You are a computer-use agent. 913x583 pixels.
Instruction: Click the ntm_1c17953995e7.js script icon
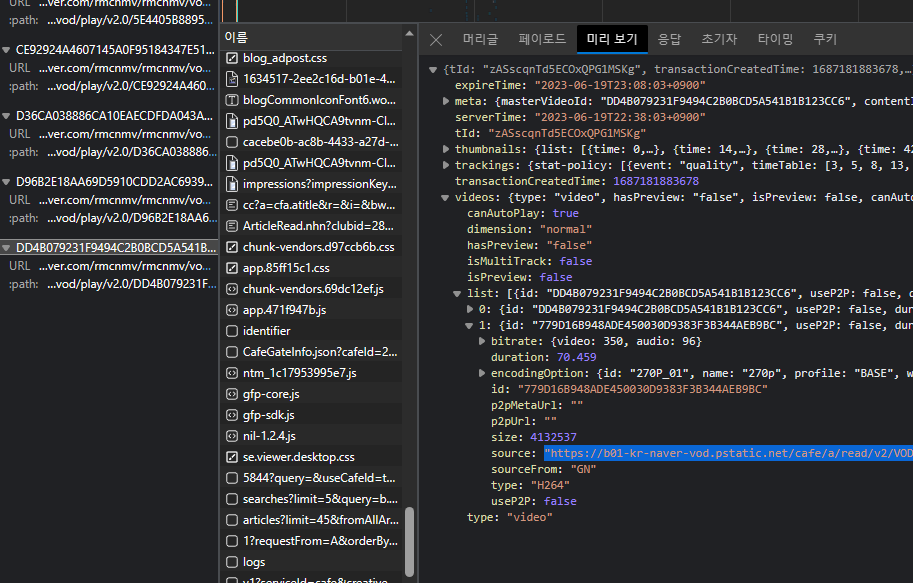point(232,373)
